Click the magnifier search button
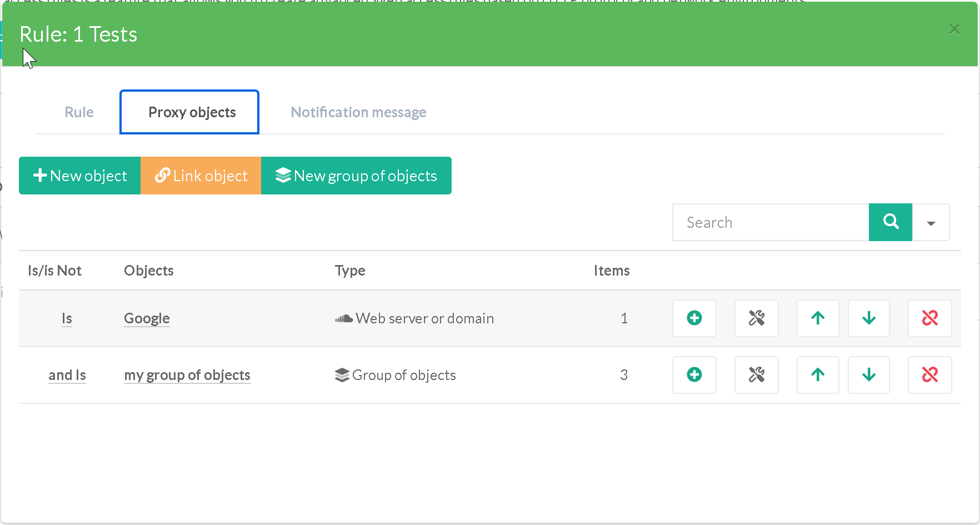 pos(890,222)
